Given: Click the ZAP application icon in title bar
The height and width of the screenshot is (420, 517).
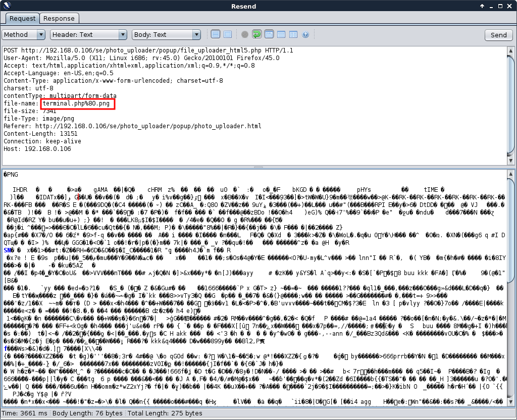Looking at the screenshot, I should coord(7,6).
